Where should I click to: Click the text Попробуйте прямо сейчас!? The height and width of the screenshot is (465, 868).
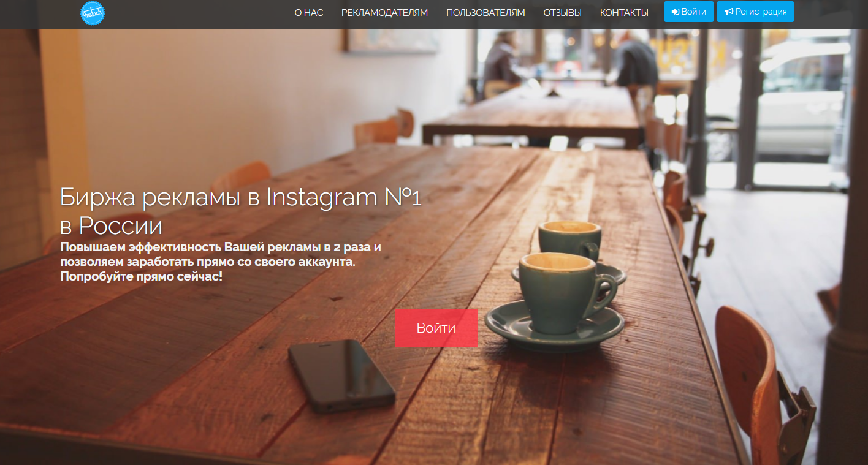pyautogui.click(x=141, y=277)
